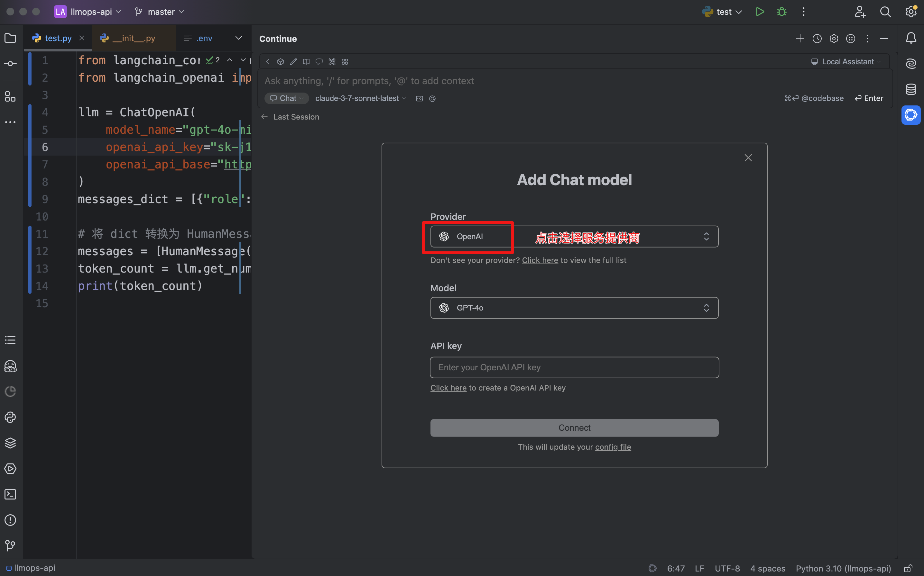Screen dimensions: 924x576
Task: Click the Debug bug icon
Action: pyautogui.click(x=781, y=12)
